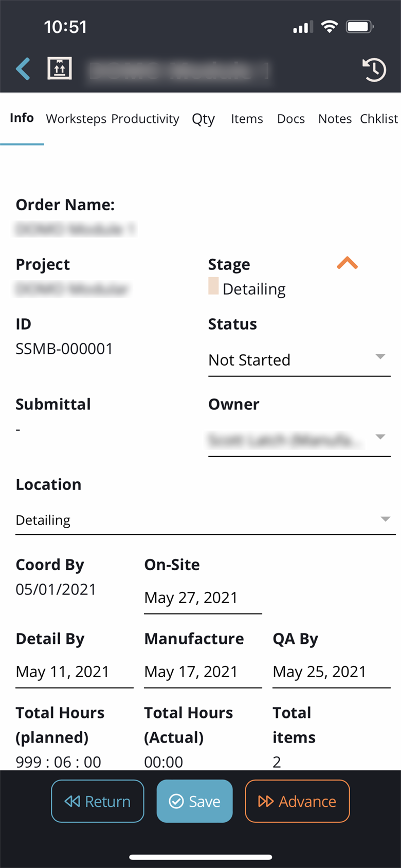
Task: Click the module/order icon in the header
Action: click(59, 67)
